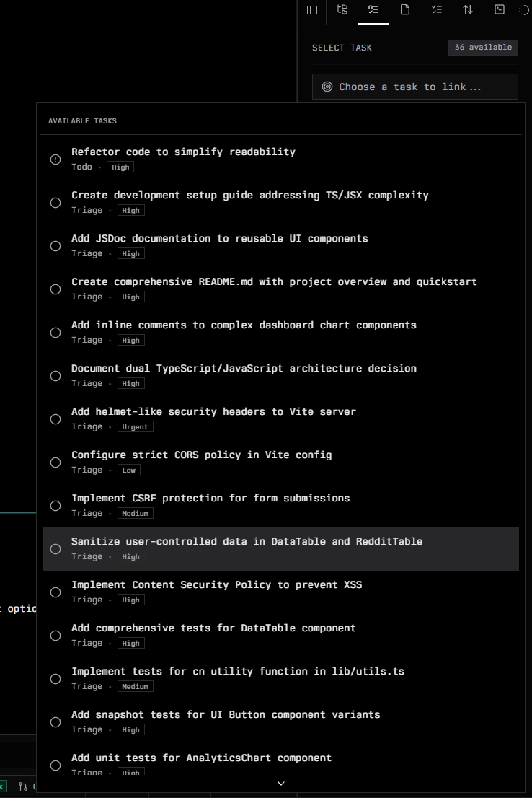Click Implement Content Security Policy task title
The width and height of the screenshot is (532, 798).
pyautogui.click(x=217, y=584)
